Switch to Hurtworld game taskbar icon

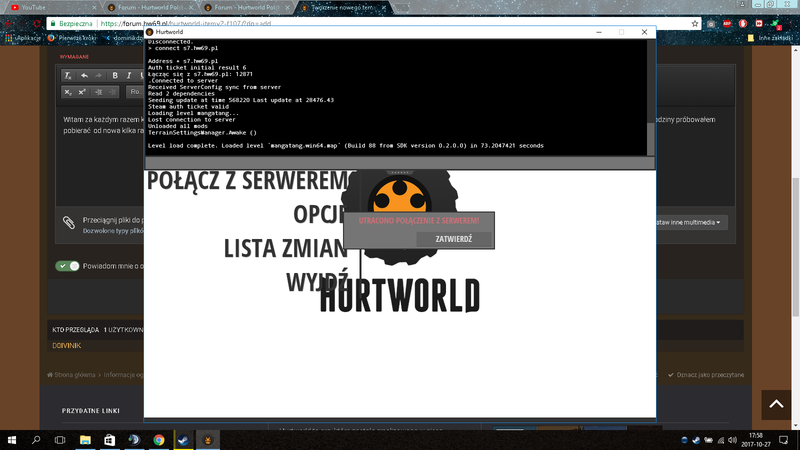pos(208,440)
